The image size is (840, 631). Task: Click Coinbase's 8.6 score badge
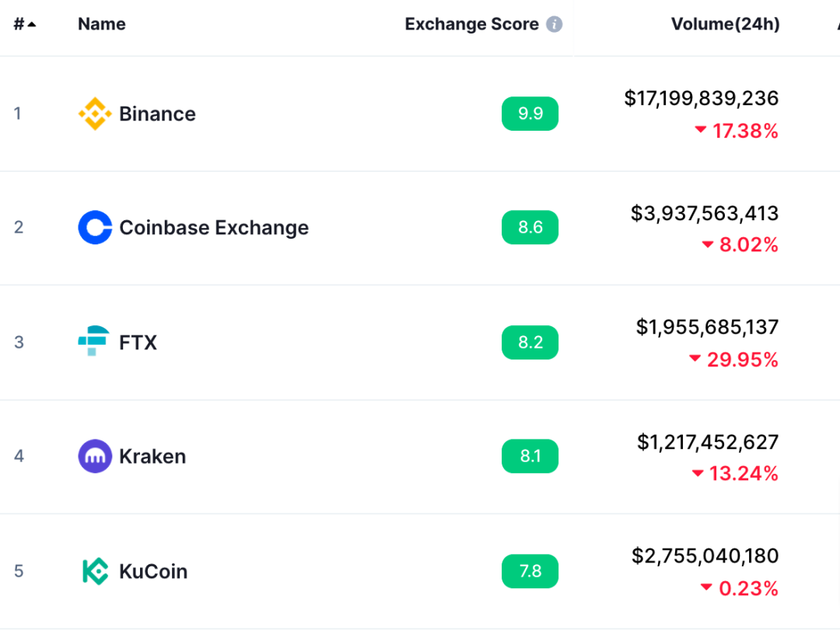(x=530, y=227)
